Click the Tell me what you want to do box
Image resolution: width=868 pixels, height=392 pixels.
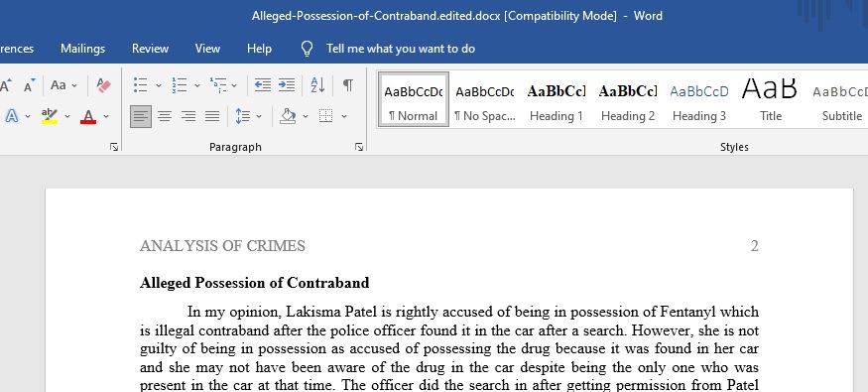tap(400, 49)
